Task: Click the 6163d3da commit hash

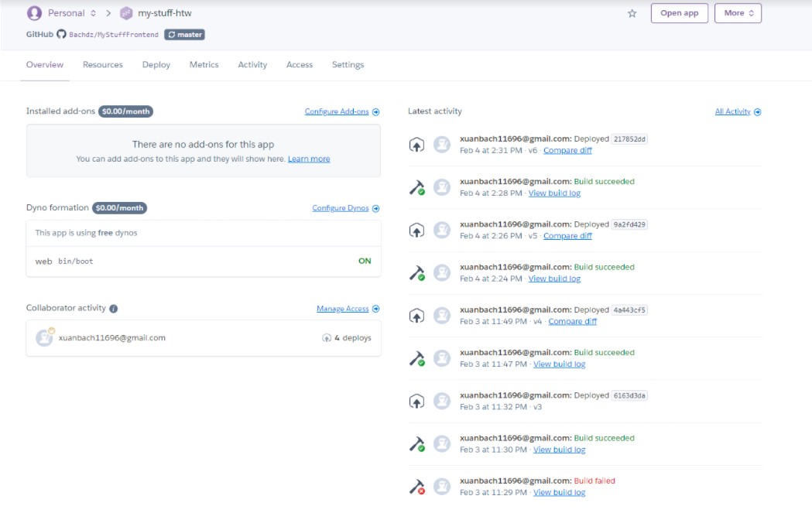Action: tap(629, 395)
